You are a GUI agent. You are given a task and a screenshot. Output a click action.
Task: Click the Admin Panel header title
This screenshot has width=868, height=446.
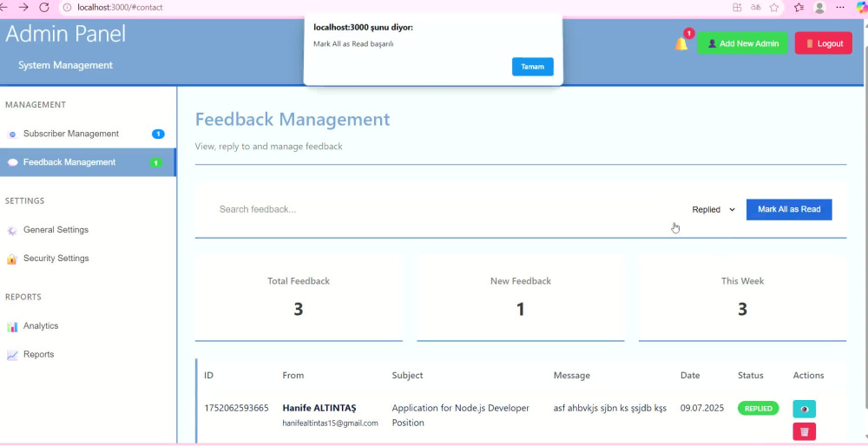pyautogui.click(x=66, y=34)
